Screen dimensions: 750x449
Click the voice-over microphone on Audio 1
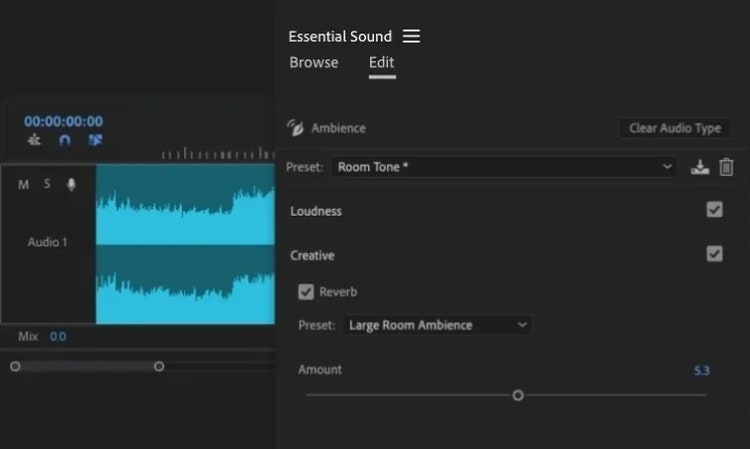point(71,185)
